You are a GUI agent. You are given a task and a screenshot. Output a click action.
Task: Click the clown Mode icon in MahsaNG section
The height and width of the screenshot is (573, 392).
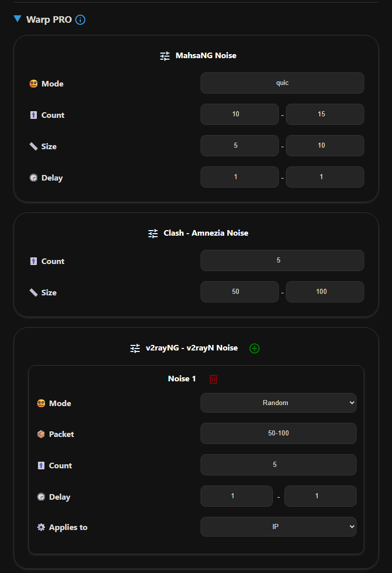pos(33,83)
